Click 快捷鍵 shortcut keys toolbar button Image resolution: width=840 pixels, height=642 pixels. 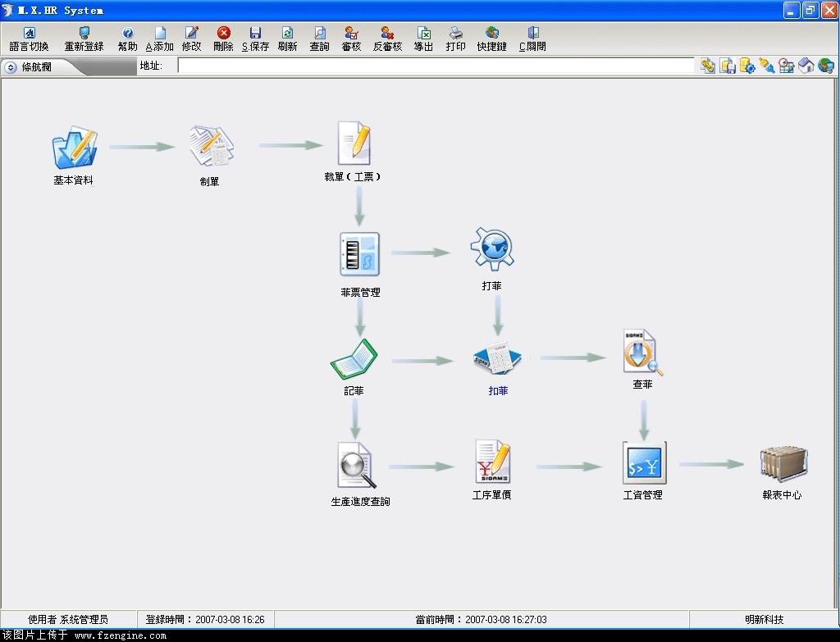[x=492, y=39]
